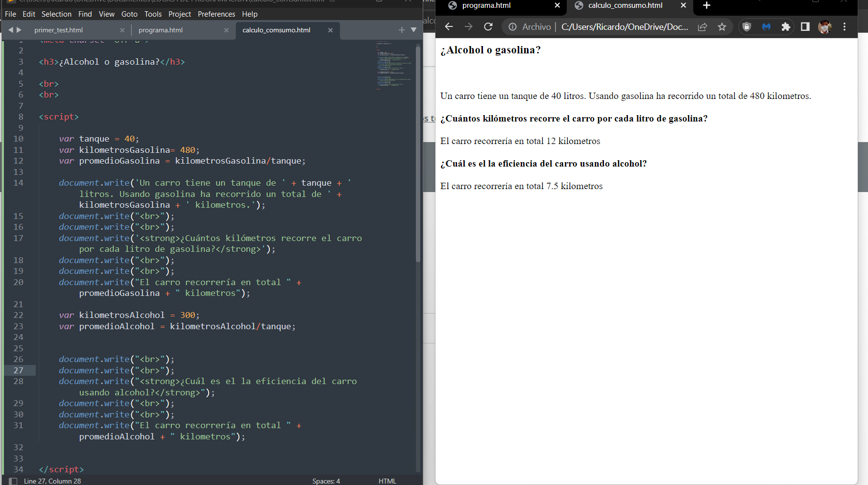This screenshot has height=485, width=868.
Task: Switch to the calculo_comsumo.html browser tab
Action: 625,6
